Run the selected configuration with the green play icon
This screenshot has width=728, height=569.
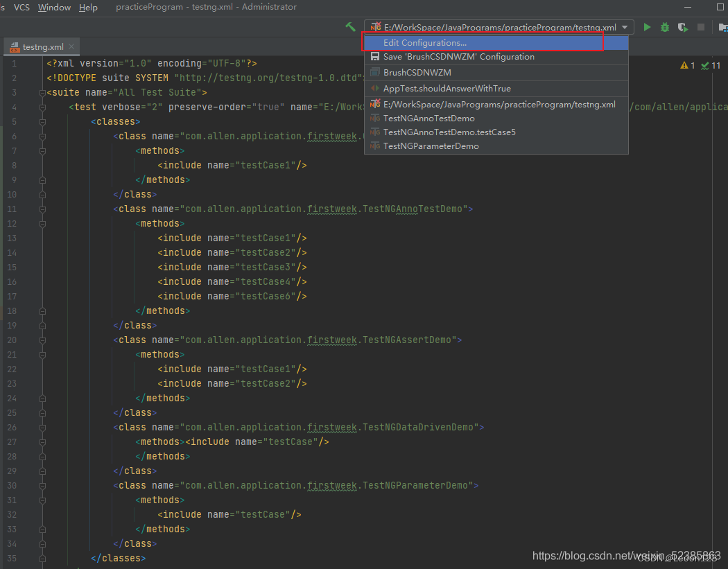647,27
